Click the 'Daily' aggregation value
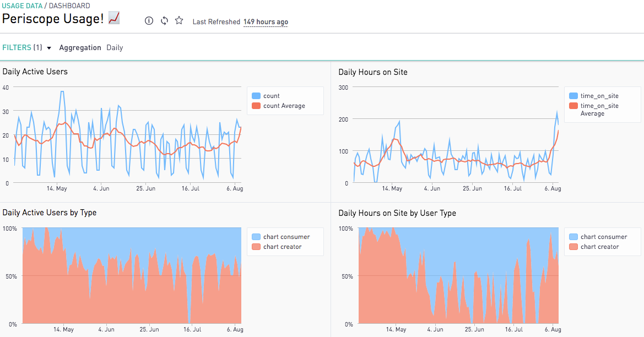Screen dimensions: 644x337 [x=115, y=47]
